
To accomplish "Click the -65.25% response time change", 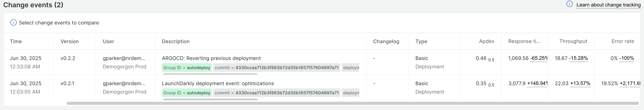I will click(x=539, y=58).
